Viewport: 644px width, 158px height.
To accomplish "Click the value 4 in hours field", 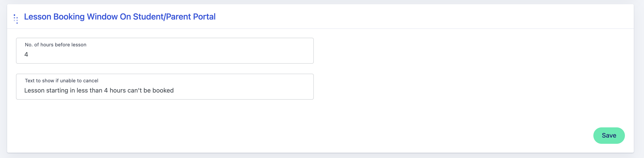I will (x=26, y=55).
